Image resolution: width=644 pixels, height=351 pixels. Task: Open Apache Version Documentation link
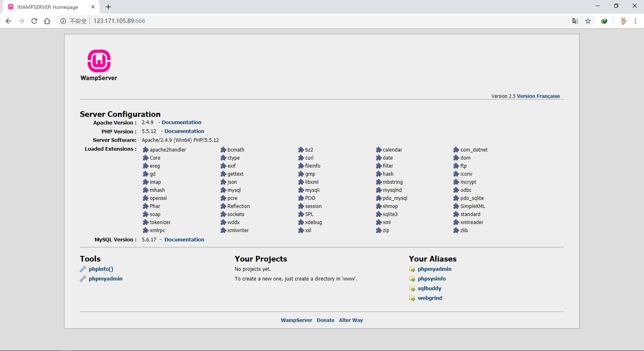[x=181, y=123]
